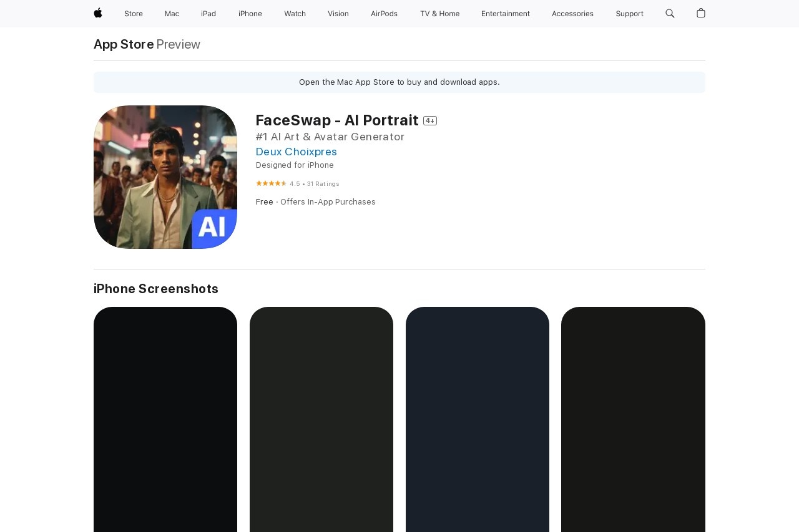The image size is (799, 532).
Task: Click the #1 AI Art & Avatar Generator subtitle
Action: (330, 137)
